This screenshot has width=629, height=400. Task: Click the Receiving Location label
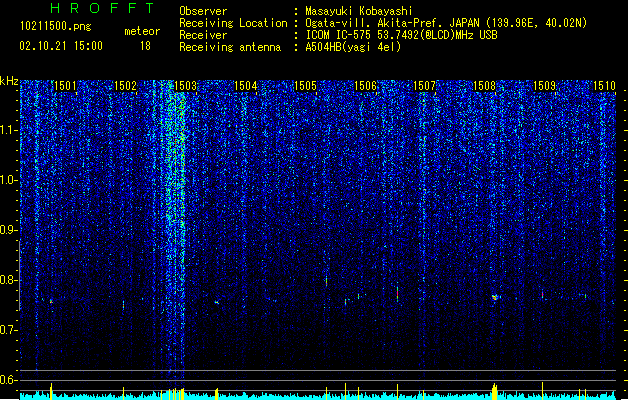click(233, 23)
